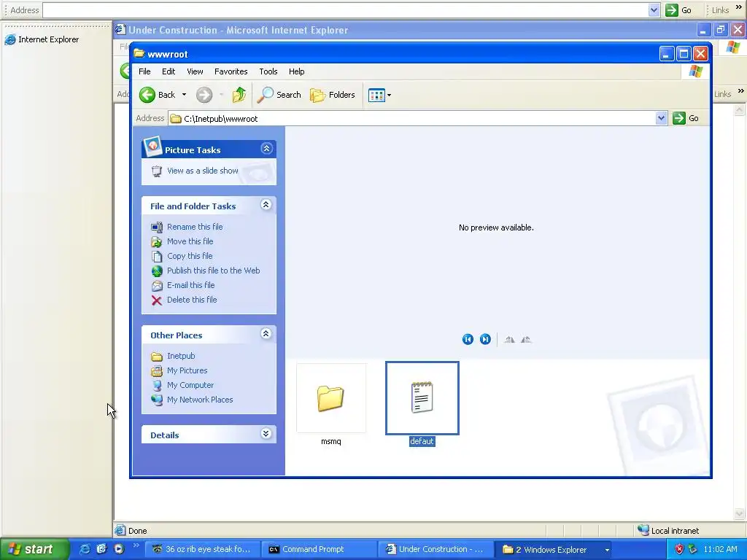Screen dimensions: 747x560
Task: Switch to Under Construction taskbar button
Action: coord(436,550)
